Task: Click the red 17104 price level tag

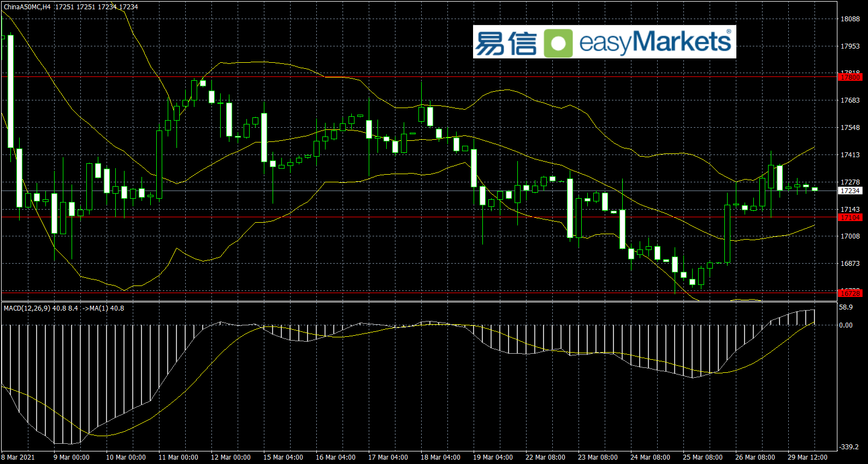Action: click(x=850, y=218)
